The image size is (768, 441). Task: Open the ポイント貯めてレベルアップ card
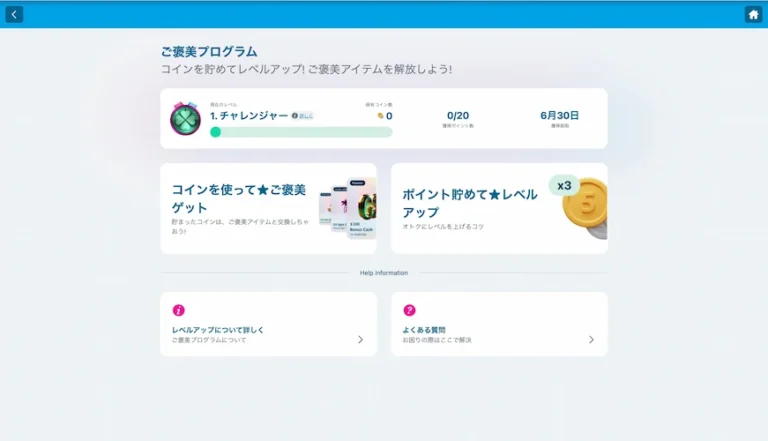499,209
